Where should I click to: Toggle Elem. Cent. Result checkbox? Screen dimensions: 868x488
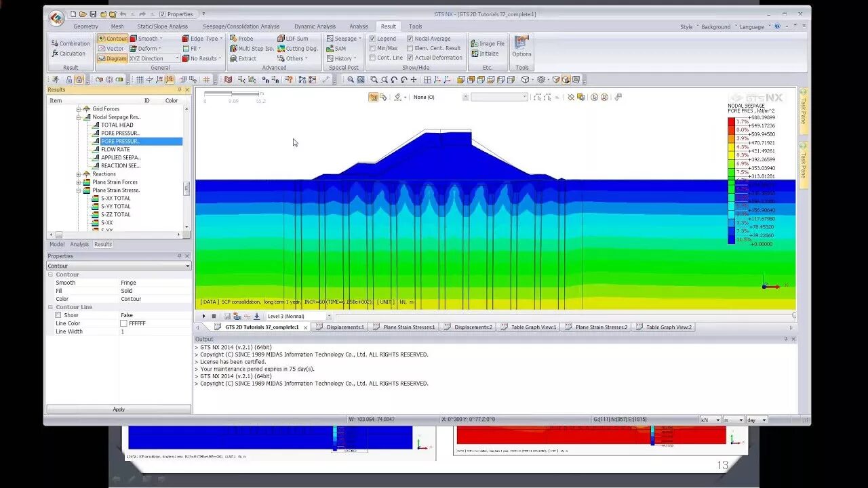(x=410, y=48)
